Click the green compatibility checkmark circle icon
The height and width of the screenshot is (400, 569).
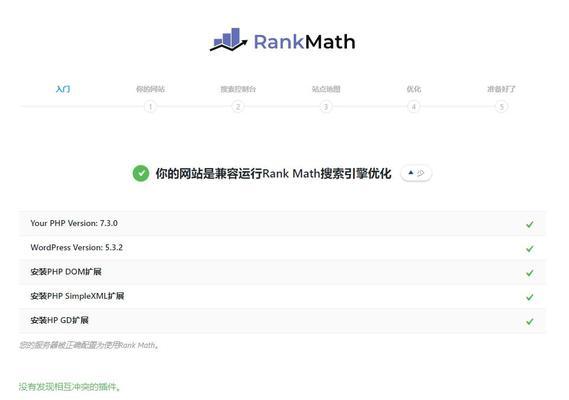point(141,173)
